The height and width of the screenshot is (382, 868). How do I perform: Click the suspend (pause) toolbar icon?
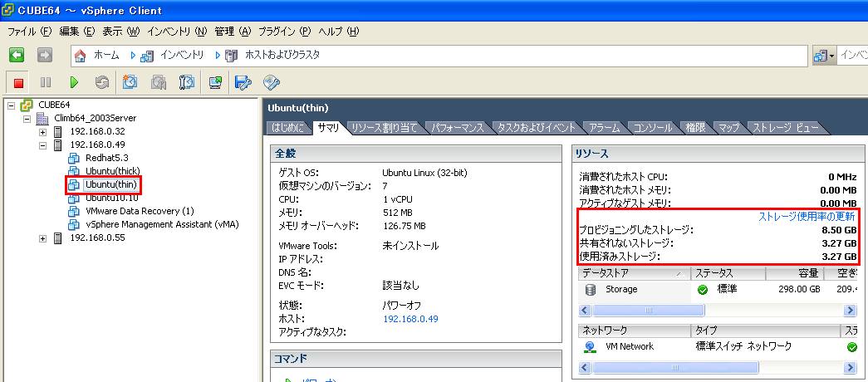(x=46, y=82)
